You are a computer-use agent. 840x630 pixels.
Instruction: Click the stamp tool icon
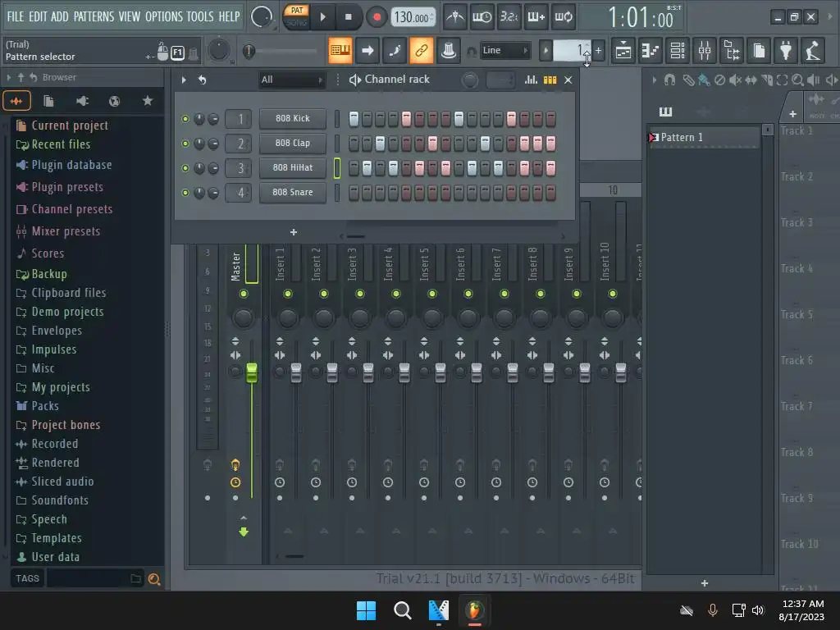coord(449,50)
